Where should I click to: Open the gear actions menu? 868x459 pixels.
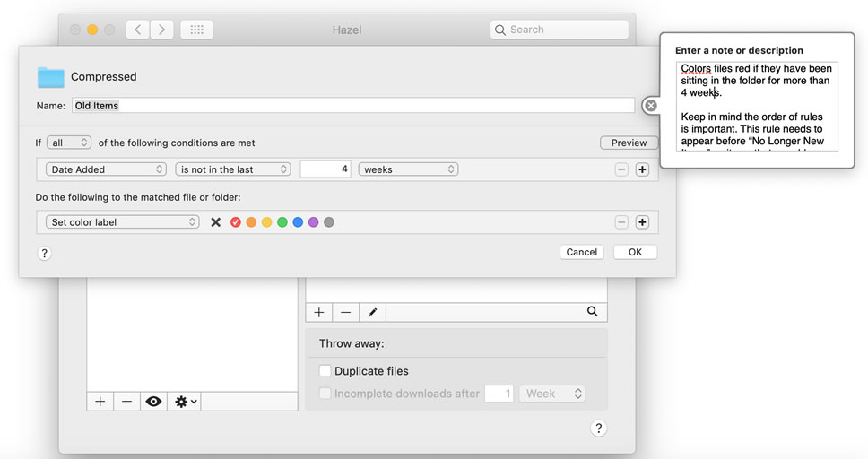(x=185, y=402)
